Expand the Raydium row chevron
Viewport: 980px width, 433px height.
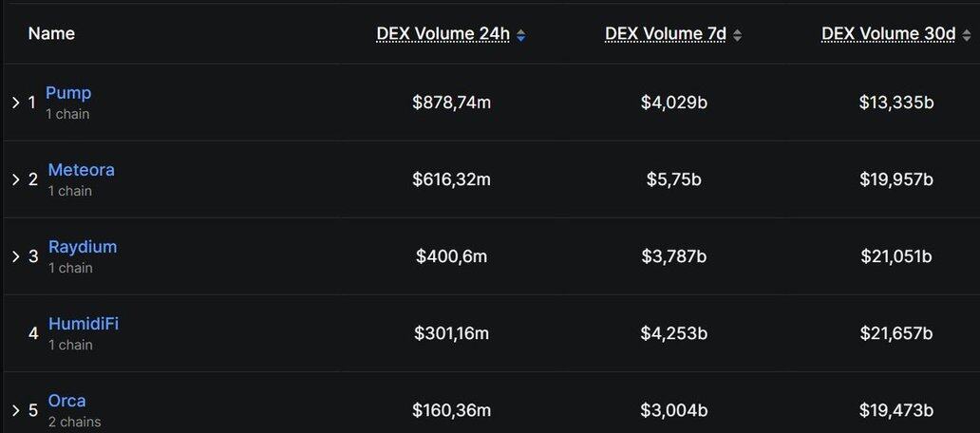coord(16,256)
